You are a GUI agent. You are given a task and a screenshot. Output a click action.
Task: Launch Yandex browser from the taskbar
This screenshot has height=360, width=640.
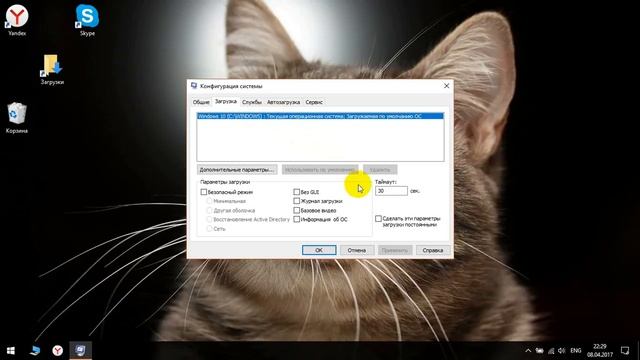point(58,351)
